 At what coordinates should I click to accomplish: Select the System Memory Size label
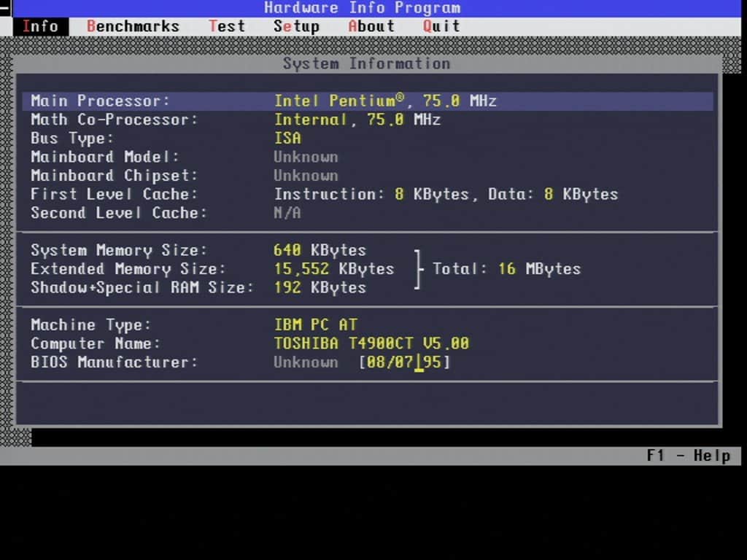tap(119, 250)
